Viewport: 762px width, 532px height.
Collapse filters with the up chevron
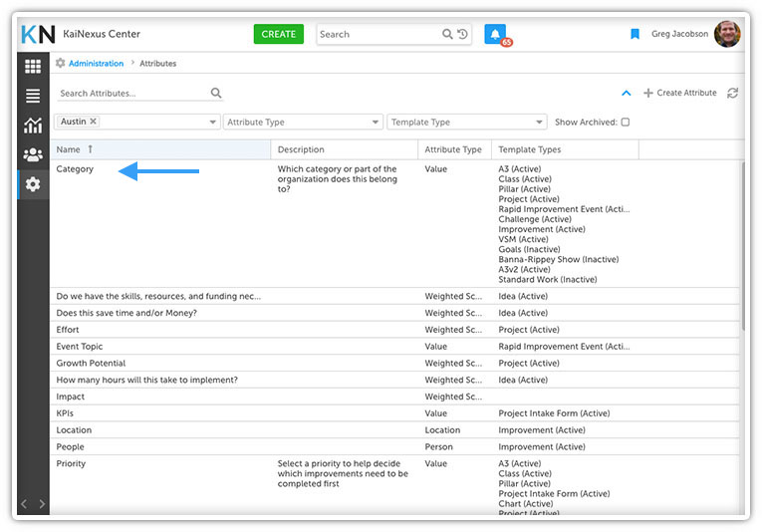[x=627, y=93]
